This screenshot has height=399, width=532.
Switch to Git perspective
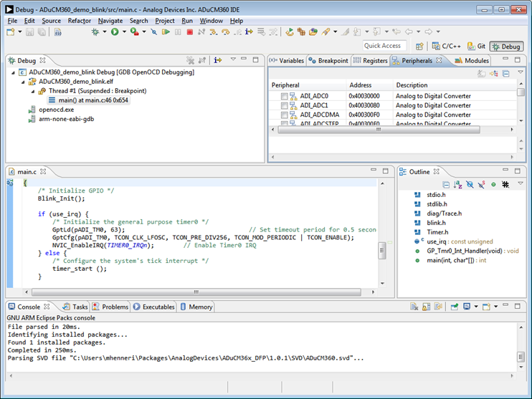[x=476, y=46]
